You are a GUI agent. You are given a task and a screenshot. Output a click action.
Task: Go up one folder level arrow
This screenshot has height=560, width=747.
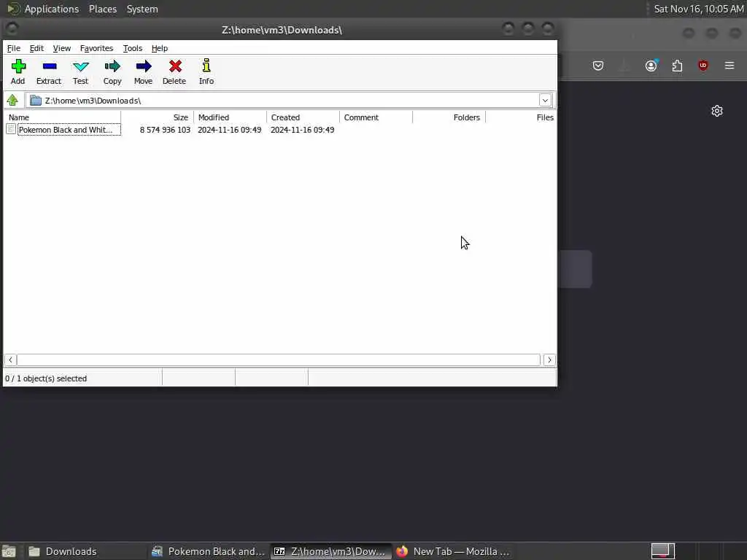click(12, 100)
